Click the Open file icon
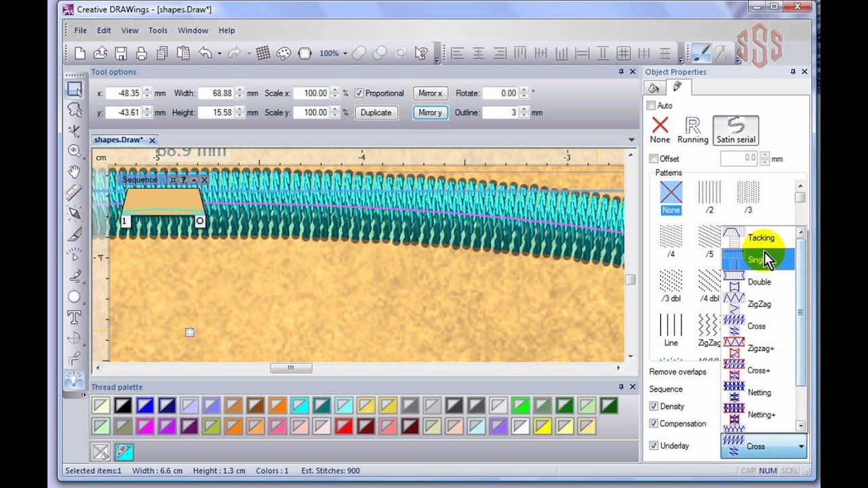 [x=100, y=53]
